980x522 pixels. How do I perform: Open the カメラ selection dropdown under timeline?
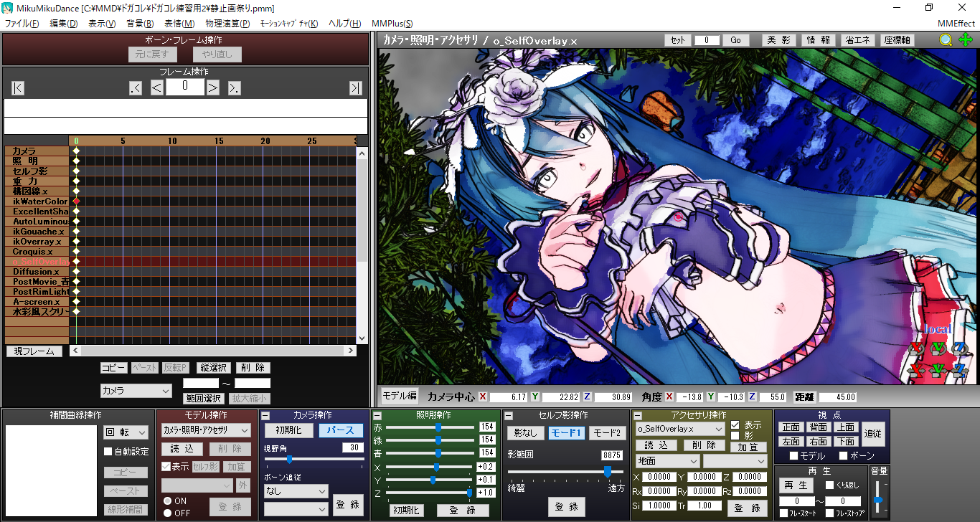136,391
